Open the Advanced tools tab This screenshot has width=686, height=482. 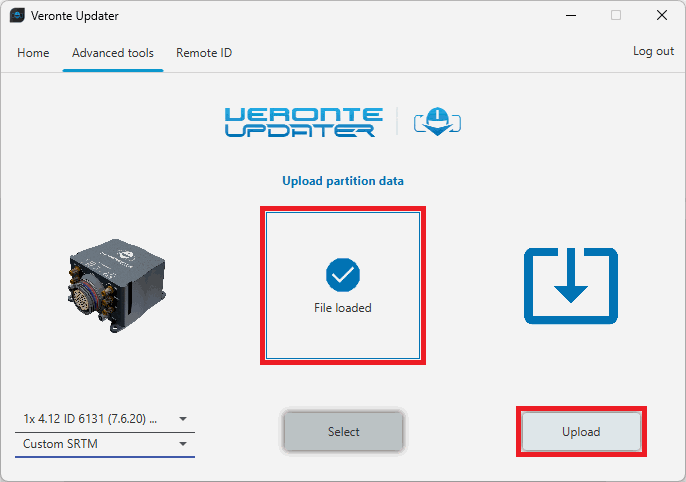click(113, 53)
